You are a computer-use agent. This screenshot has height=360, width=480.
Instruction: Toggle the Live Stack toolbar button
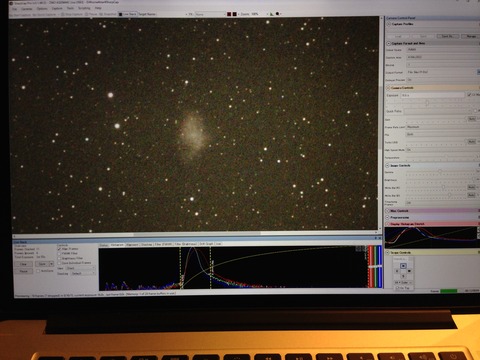point(128,14)
